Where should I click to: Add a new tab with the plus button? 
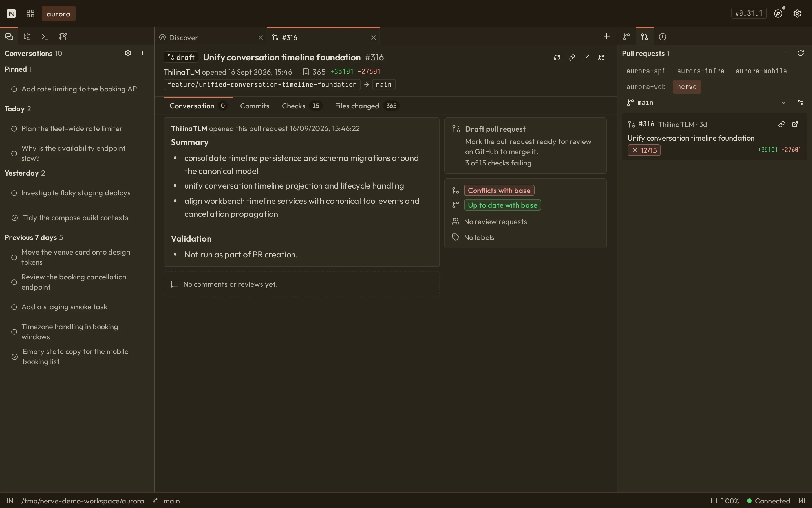[607, 36]
